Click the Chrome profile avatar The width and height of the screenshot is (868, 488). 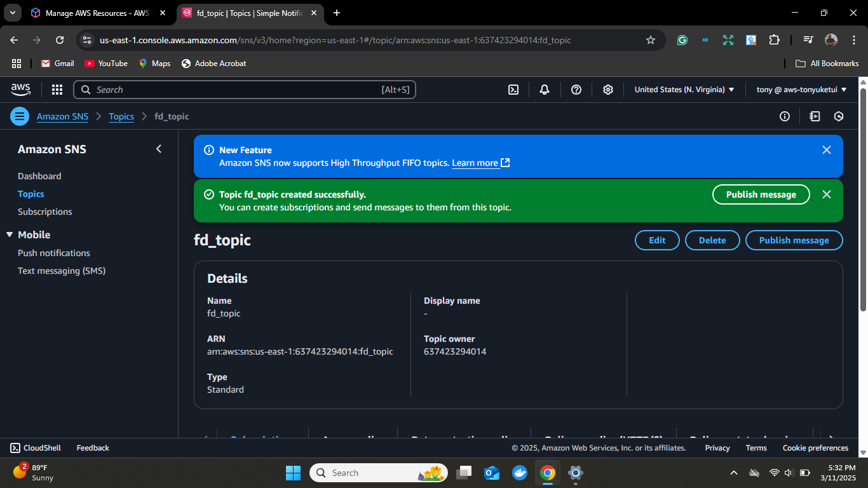(831, 40)
